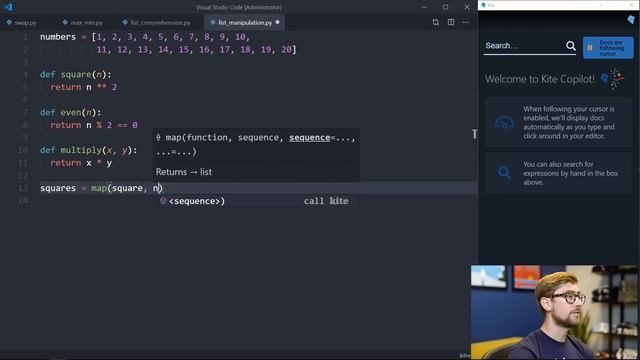Screen dimensions: 640x360
Task: Close the Visual Studio Code window
Action: [467, 7]
